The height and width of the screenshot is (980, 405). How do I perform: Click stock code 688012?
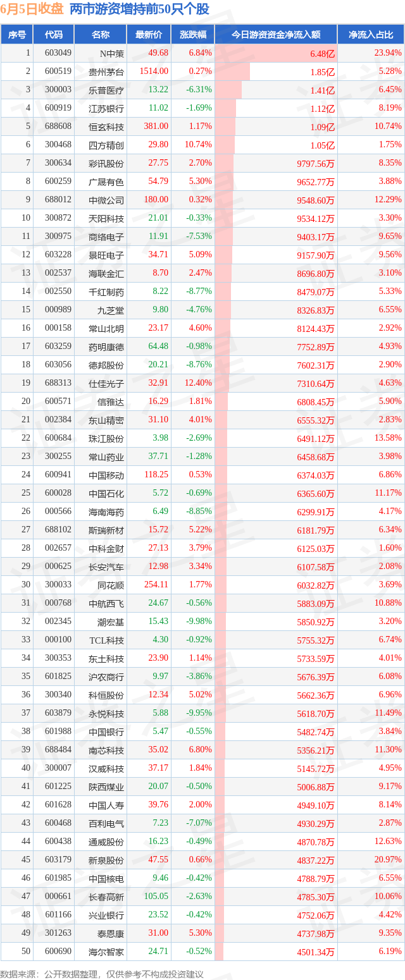(58, 200)
